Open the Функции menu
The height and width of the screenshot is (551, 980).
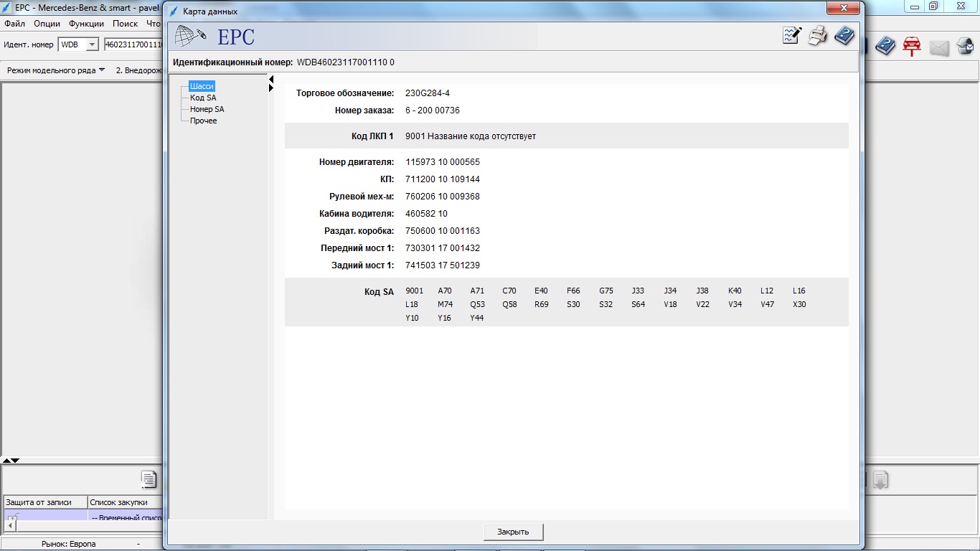point(87,24)
